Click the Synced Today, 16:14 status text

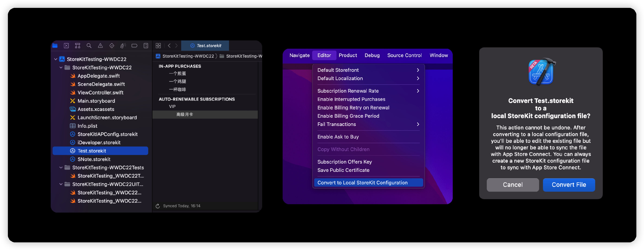182,206
